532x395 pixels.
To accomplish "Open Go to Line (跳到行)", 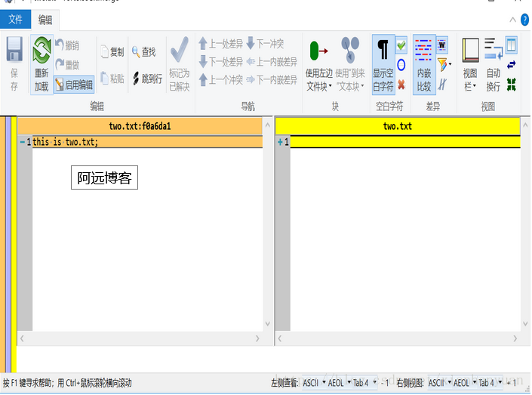I will click(147, 79).
